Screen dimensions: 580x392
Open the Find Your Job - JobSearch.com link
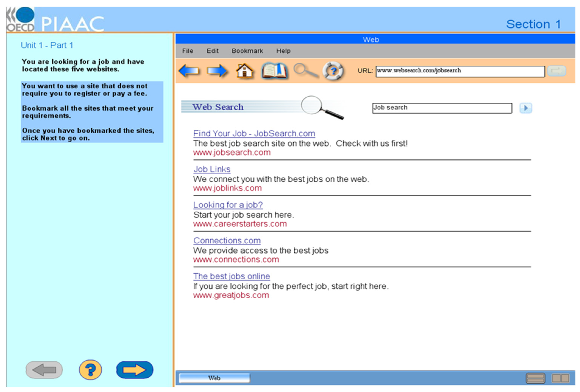(254, 134)
